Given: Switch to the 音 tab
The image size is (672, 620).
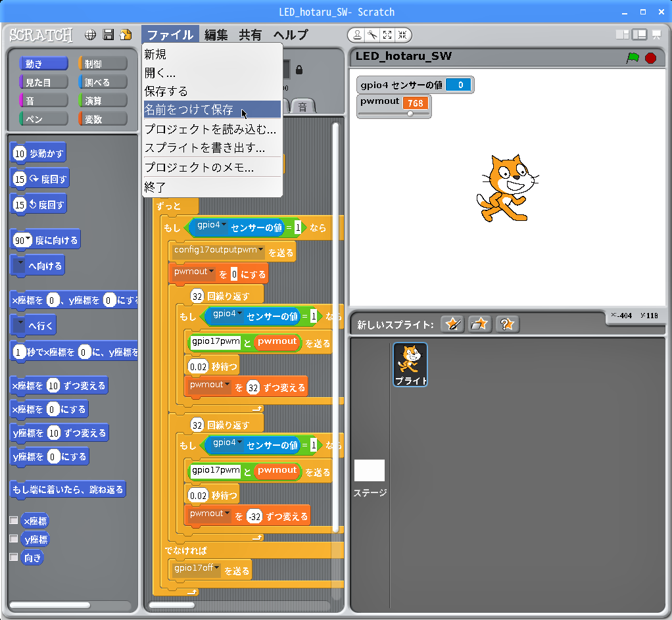Looking at the screenshot, I should coord(302,107).
